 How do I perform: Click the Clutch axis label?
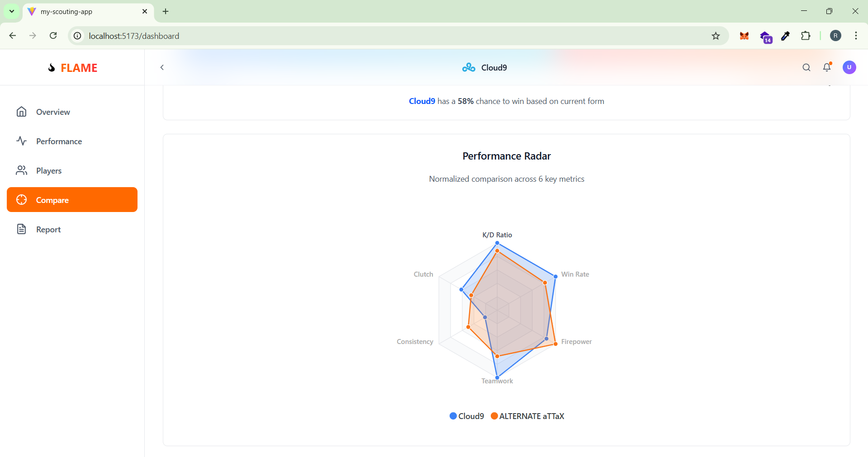coord(423,274)
